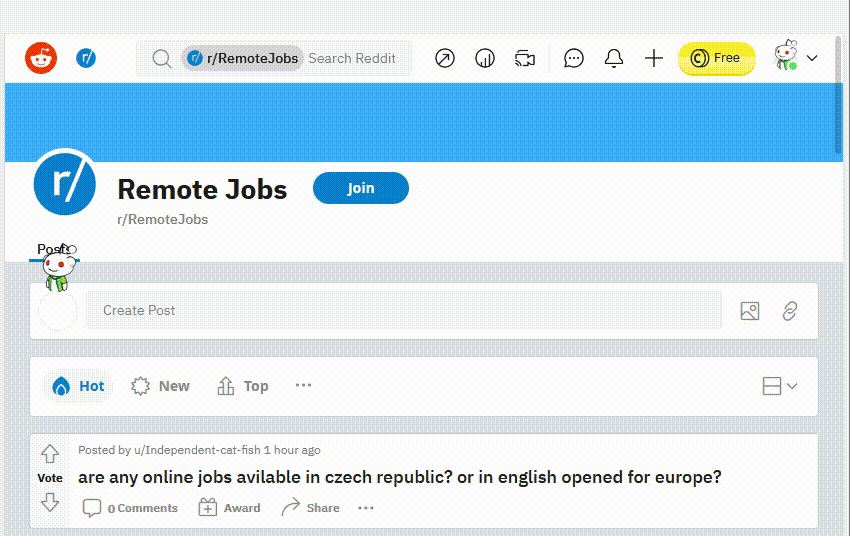Expand the account dropdown chevron
The height and width of the screenshot is (536, 850).
pos(812,58)
